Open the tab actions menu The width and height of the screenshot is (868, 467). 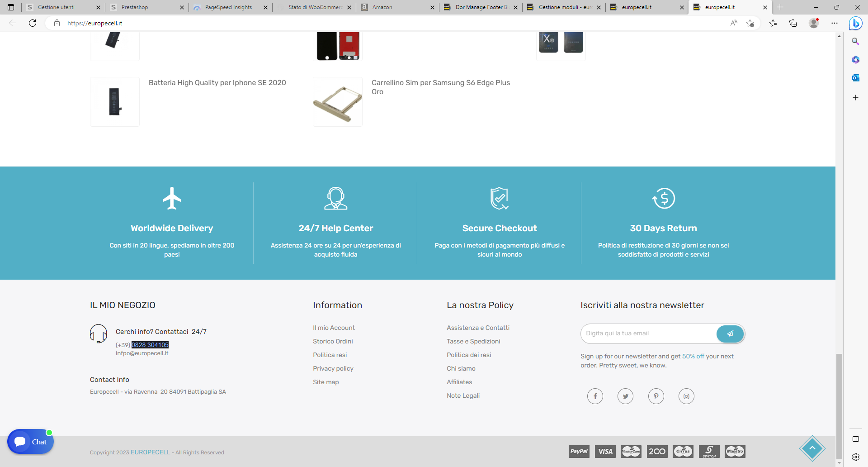click(11, 7)
